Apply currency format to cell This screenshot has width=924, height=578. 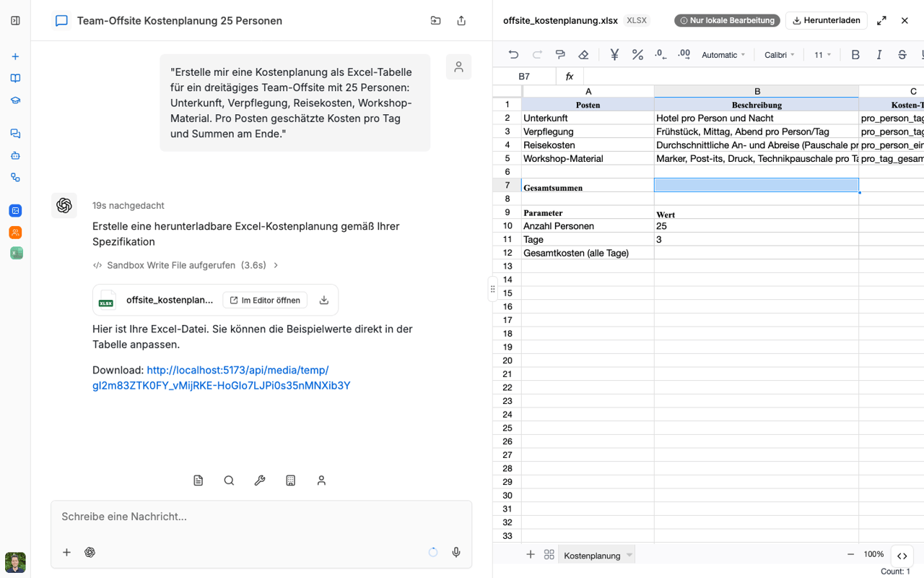[614, 55]
